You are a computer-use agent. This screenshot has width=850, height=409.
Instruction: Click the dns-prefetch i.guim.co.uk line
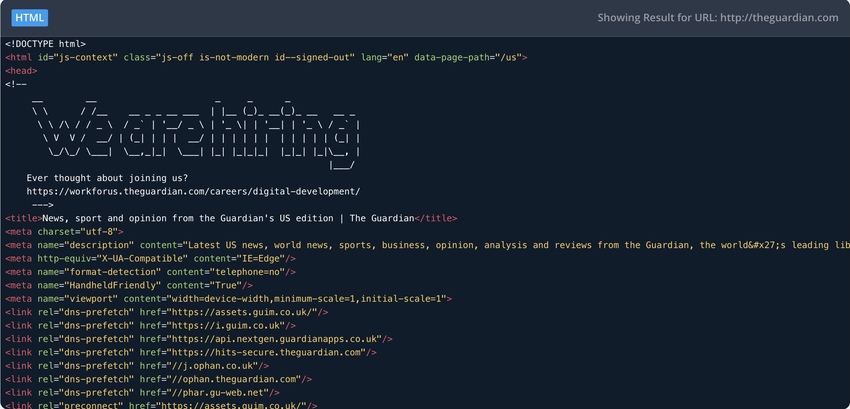pyautogui.click(x=151, y=325)
